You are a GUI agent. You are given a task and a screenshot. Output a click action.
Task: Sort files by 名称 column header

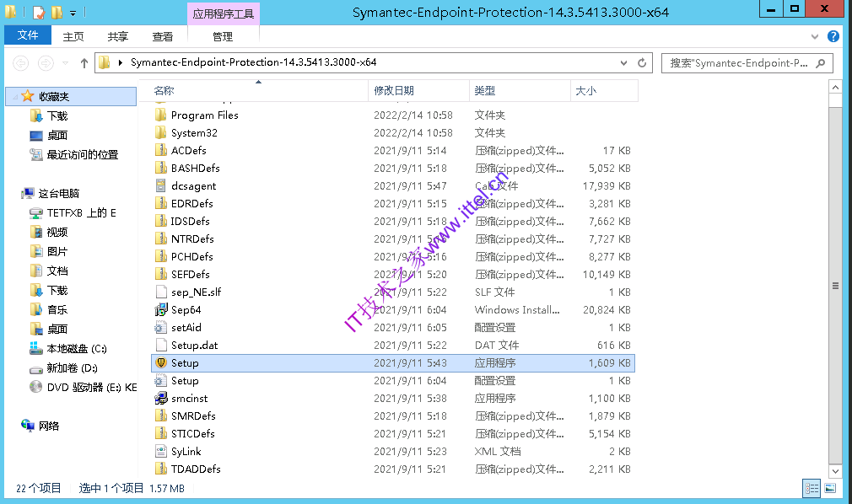click(x=253, y=91)
